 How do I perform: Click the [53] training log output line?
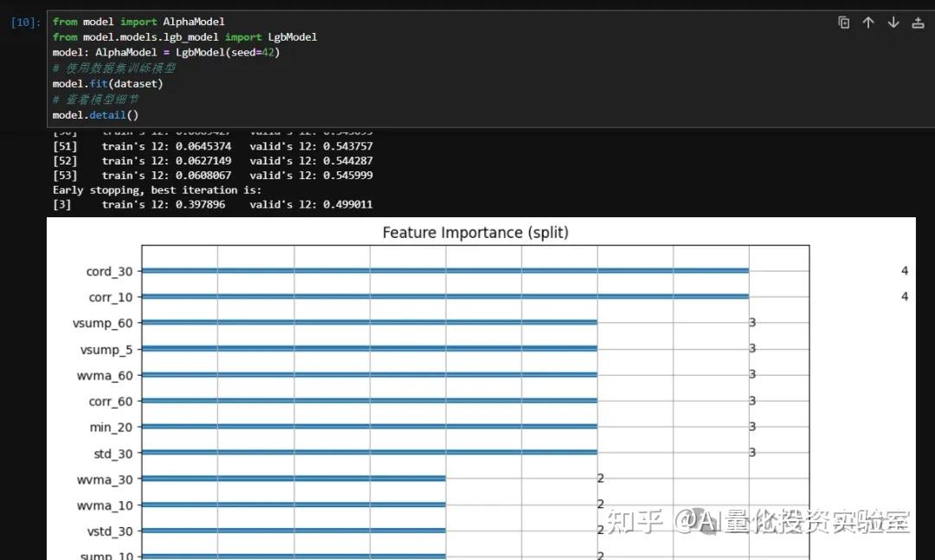(212, 176)
